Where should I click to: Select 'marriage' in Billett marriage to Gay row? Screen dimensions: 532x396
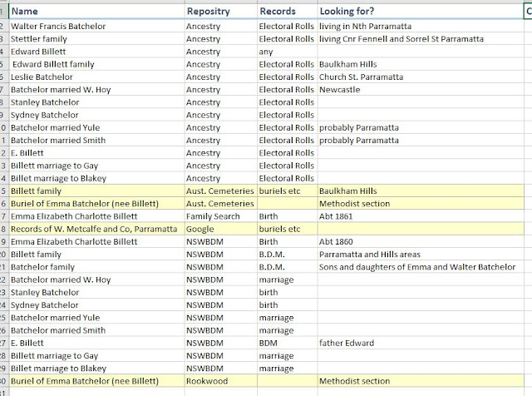coord(288,355)
